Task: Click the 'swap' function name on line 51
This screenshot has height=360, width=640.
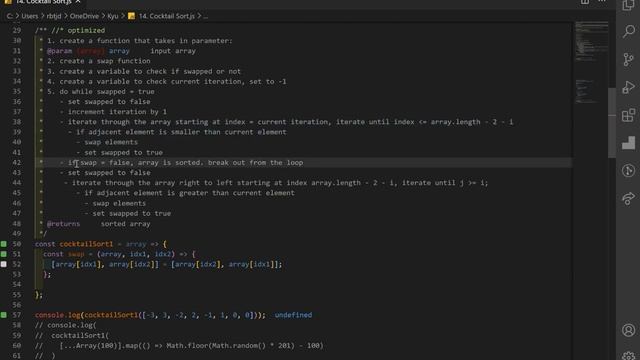Action: click(76, 254)
